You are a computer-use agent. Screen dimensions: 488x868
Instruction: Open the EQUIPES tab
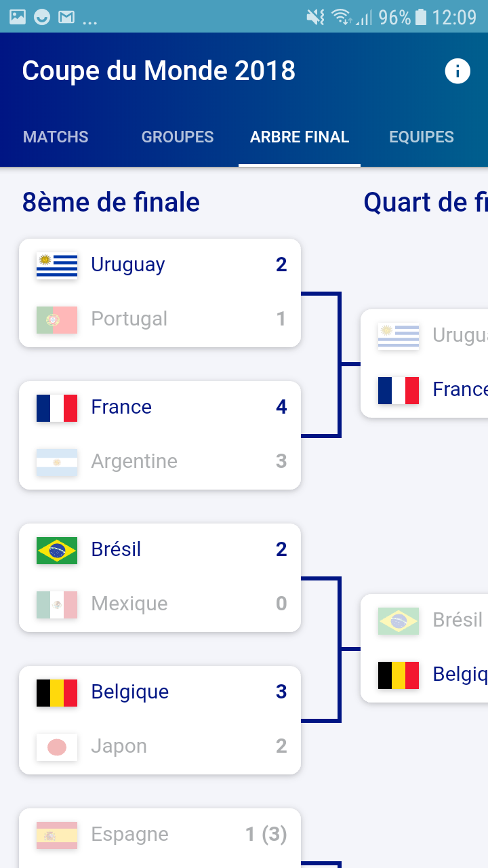click(x=422, y=137)
